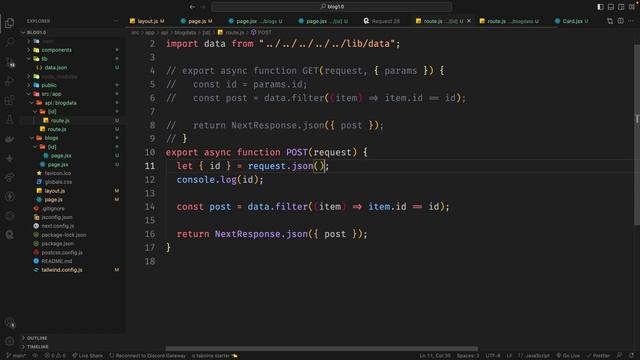Image resolution: width=640 pixels, height=360 pixels.
Task: Open the Docker whale view
Action: tap(9, 139)
